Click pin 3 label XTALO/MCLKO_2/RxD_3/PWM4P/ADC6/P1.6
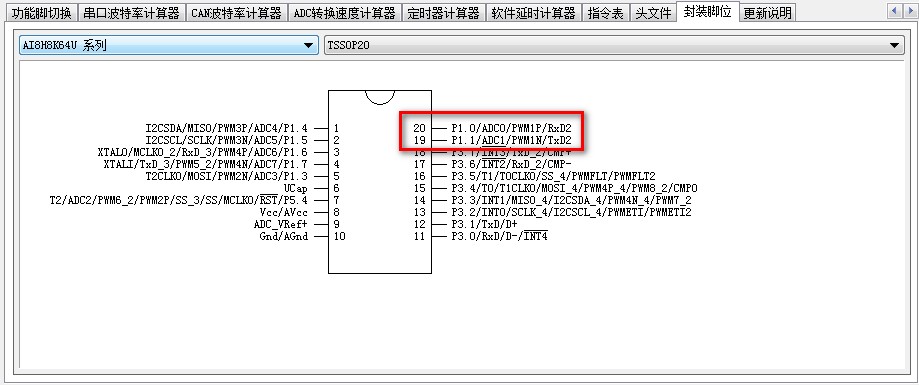Viewport: 919px width, 385px height. click(203, 152)
